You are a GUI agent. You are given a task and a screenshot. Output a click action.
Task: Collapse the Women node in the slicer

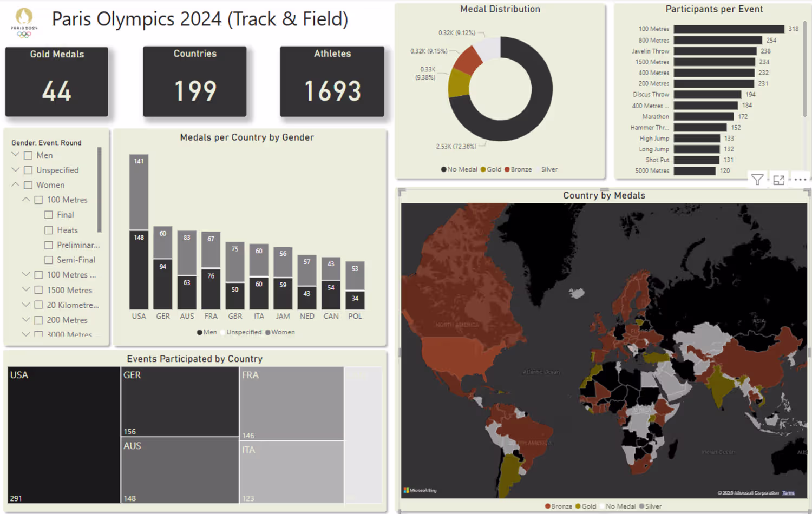tap(15, 184)
